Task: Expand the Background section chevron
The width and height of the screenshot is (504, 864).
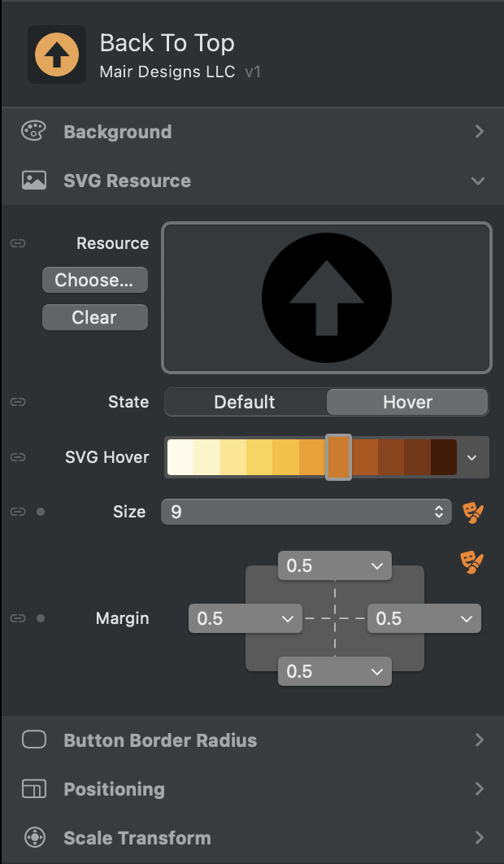Action: [x=479, y=132]
